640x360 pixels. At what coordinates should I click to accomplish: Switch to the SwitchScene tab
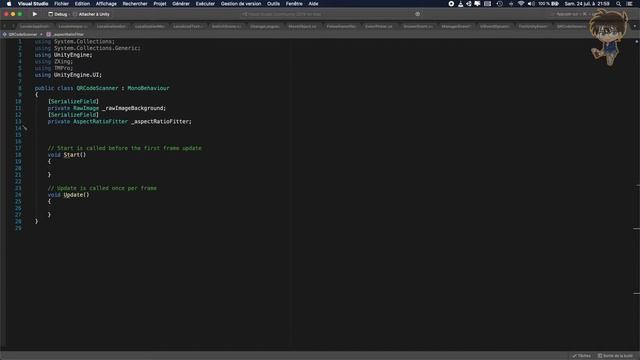point(226,26)
